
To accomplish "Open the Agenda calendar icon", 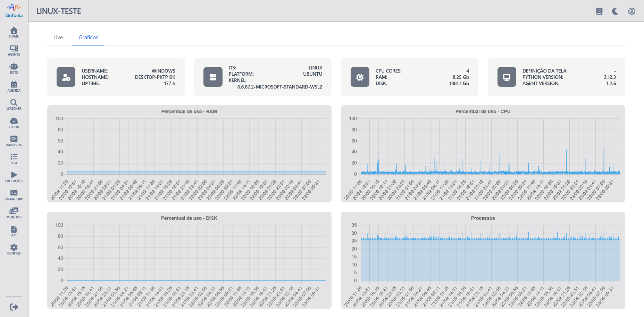I will tap(14, 86).
